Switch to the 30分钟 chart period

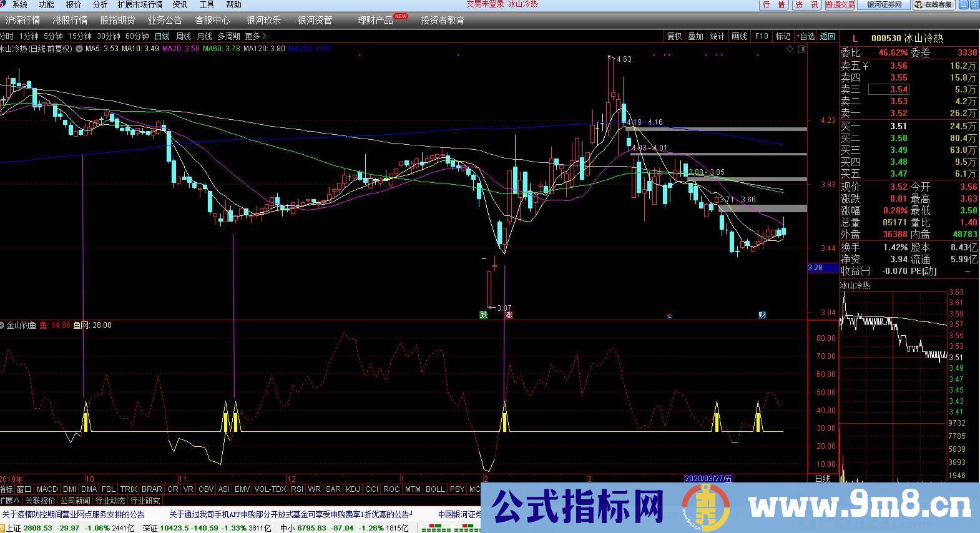[108, 36]
